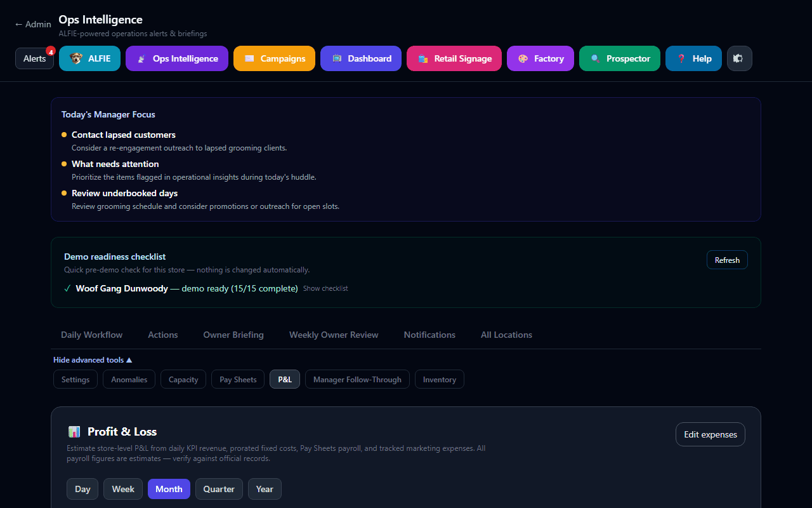
Task: Click Edit expenses button
Action: pyautogui.click(x=710, y=434)
